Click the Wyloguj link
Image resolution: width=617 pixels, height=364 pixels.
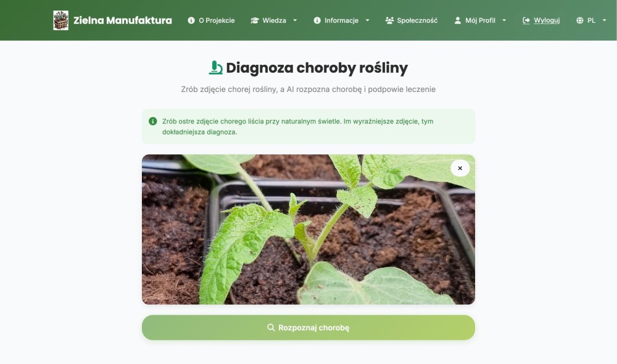[541, 20]
